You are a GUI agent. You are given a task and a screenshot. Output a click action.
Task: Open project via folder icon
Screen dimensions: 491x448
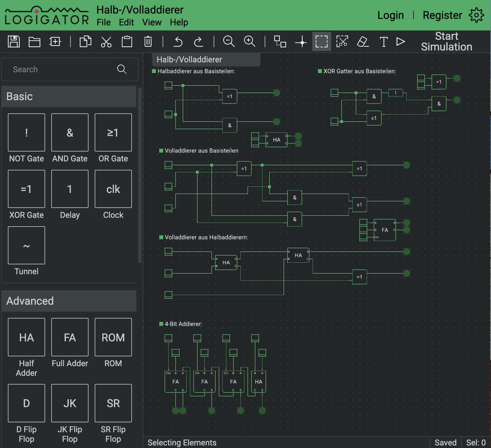(34, 41)
